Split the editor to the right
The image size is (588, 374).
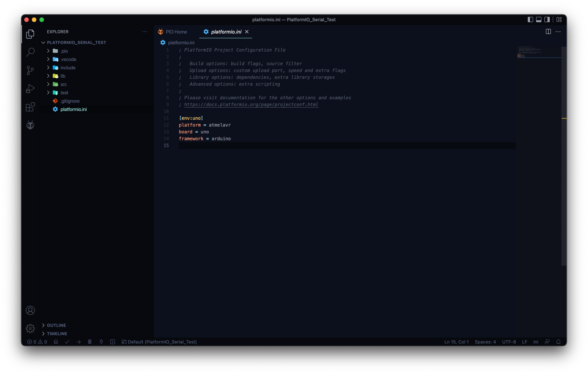pos(548,31)
